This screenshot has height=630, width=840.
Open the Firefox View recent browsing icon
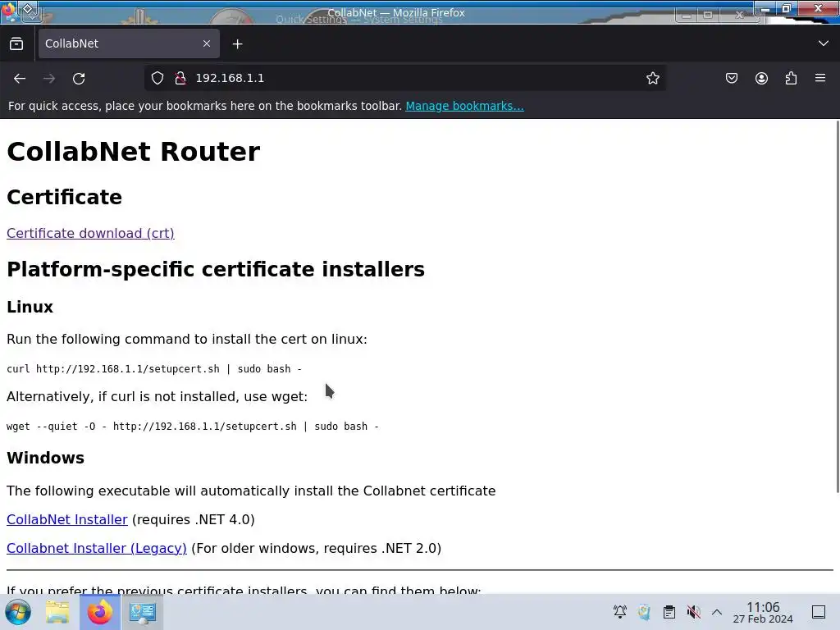tap(16, 44)
